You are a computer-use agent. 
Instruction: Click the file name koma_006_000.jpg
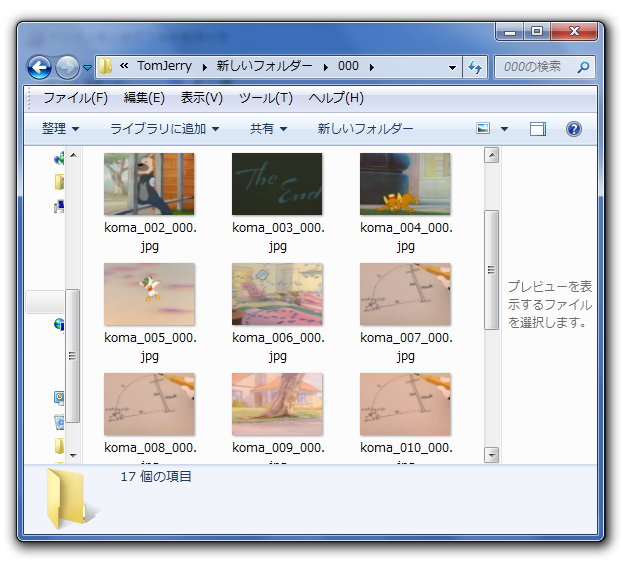tap(278, 347)
